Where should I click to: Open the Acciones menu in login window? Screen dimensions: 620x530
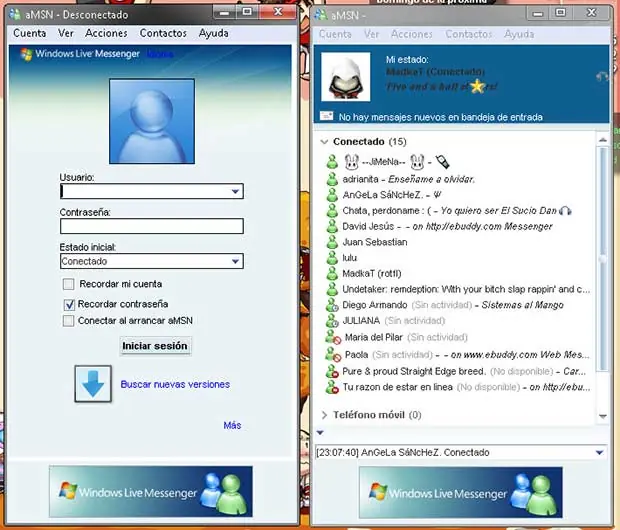coord(106,33)
